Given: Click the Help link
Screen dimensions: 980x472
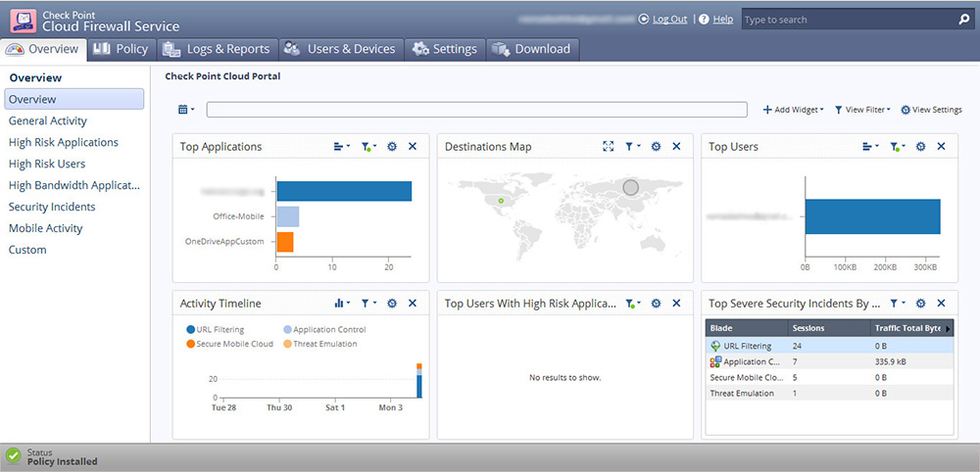Looking at the screenshot, I should [x=723, y=20].
